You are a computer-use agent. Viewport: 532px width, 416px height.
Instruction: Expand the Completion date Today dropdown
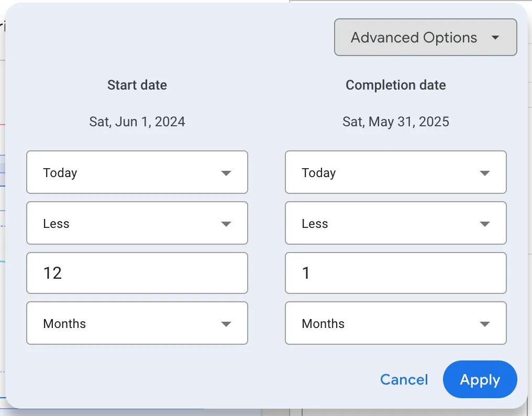(x=395, y=172)
